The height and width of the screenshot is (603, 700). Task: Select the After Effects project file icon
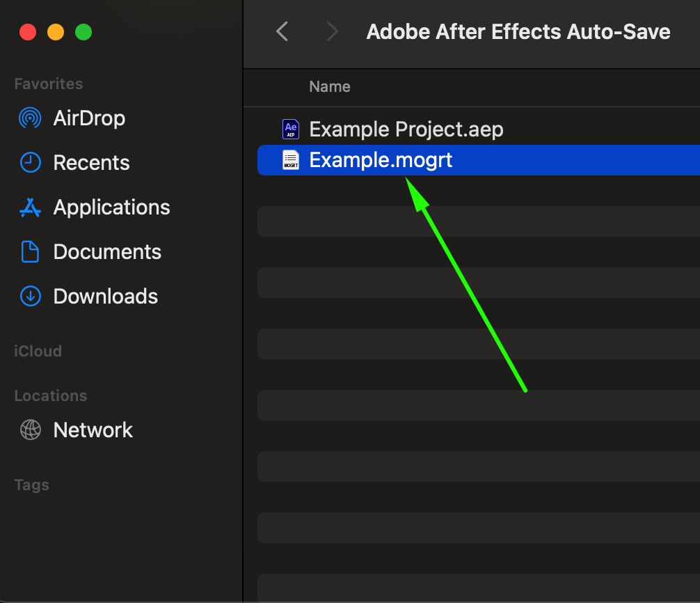[290, 129]
